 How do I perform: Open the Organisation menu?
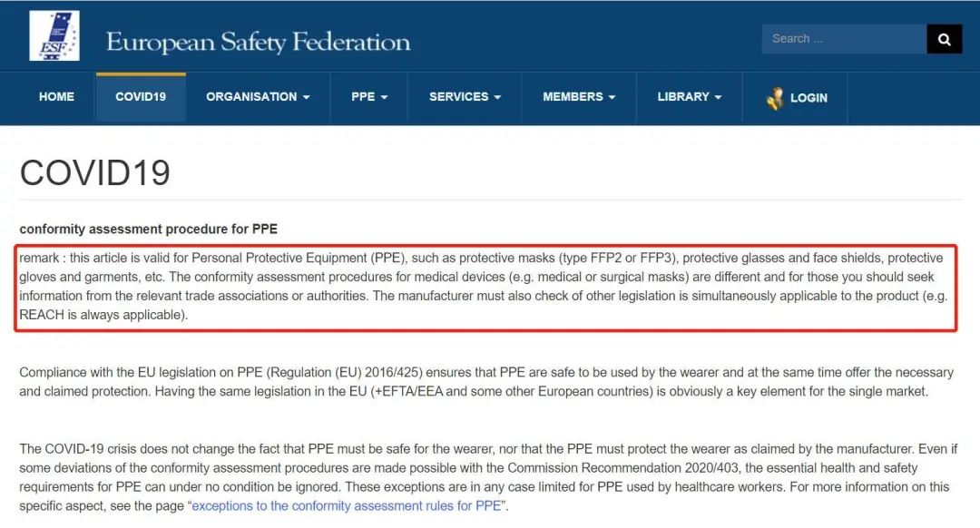click(x=258, y=97)
